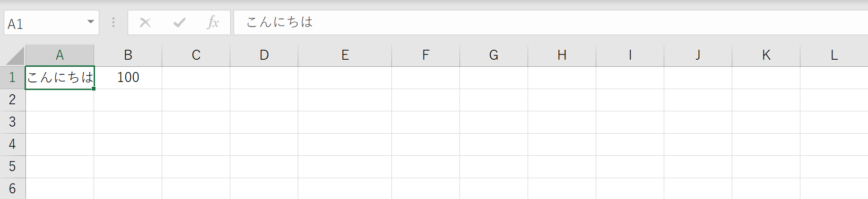Select row 6 header
The width and height of the screenshot is (868, 199).
coord(13,189)
